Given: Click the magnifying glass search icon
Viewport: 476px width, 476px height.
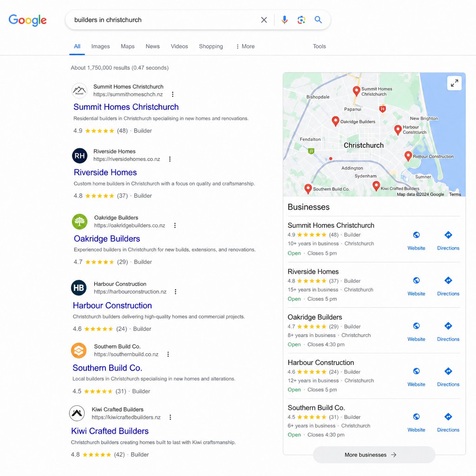Looking at the screenshot, I should [318, 20].
